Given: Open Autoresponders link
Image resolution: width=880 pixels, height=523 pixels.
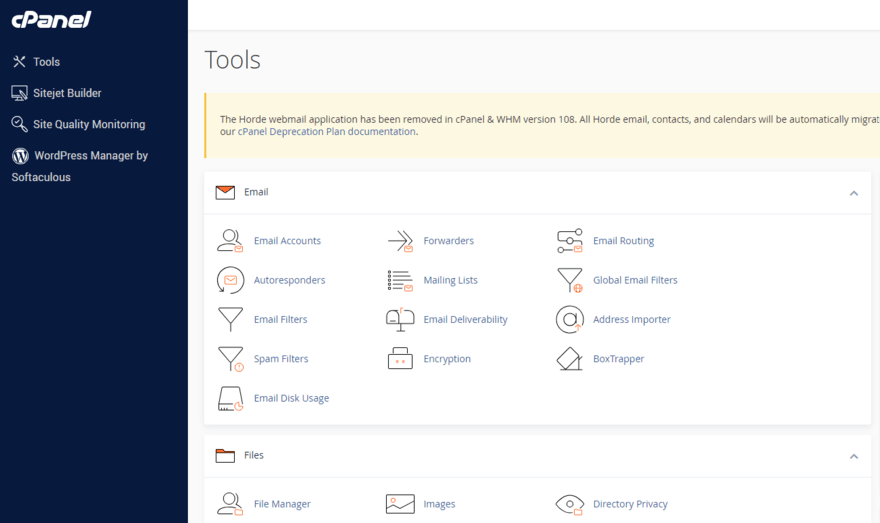Looking at the screenshot, I should (290, 280).
